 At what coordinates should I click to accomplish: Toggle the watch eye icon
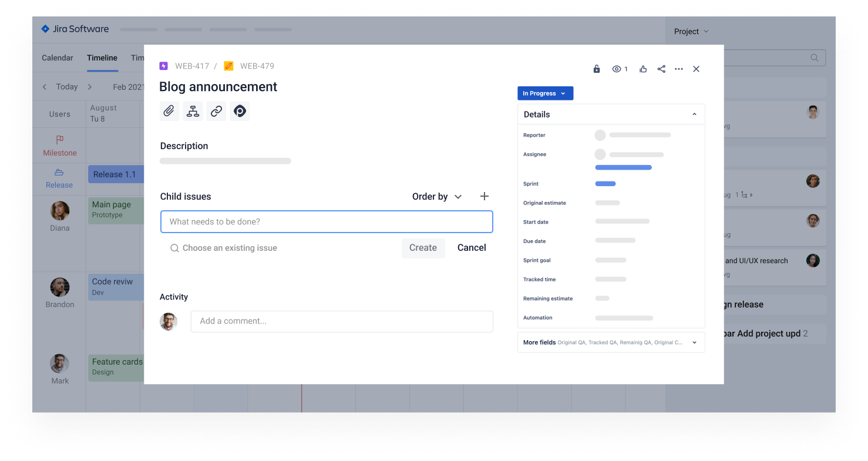(x=617, y=69)
